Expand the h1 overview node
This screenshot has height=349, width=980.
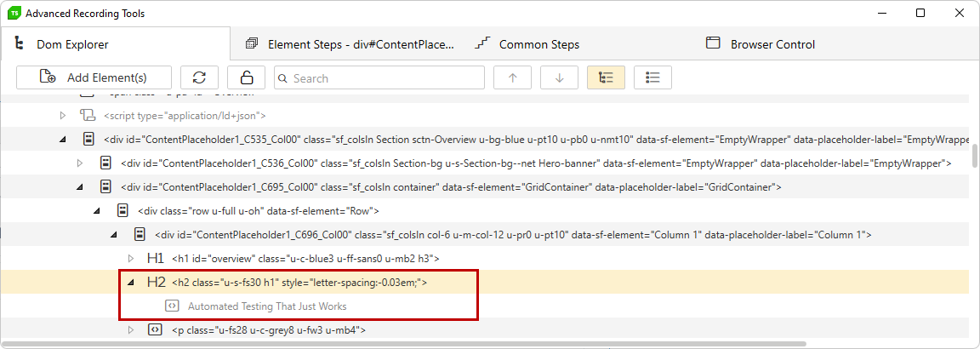point(131,258)
